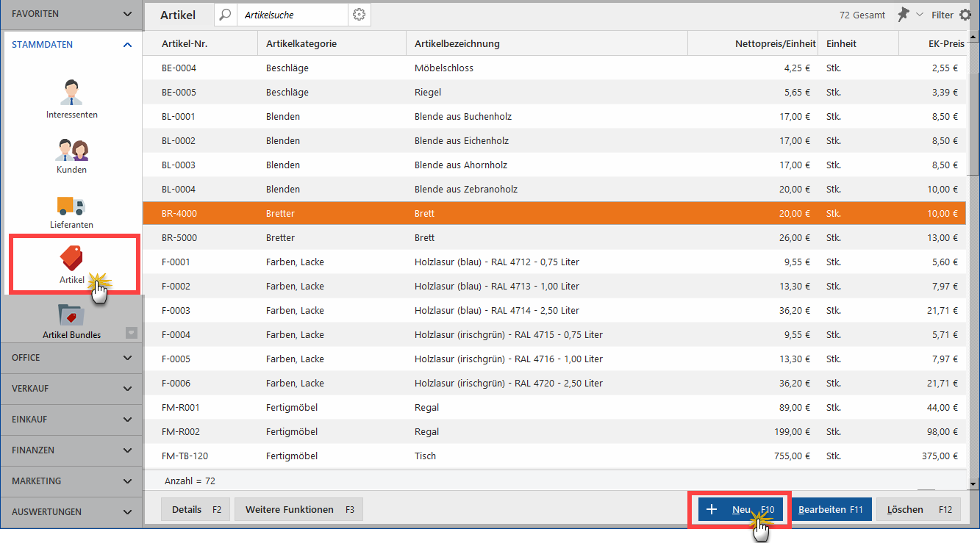Click the pin icon near Filter
The height and width of the screenshot is (543, 980).
coord(904,15)
